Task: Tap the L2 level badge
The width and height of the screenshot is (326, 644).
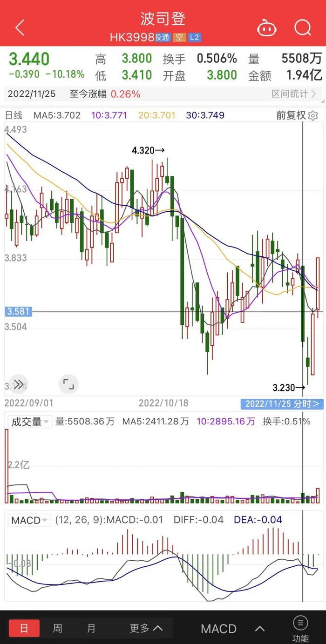Action: tap(195, 38)
